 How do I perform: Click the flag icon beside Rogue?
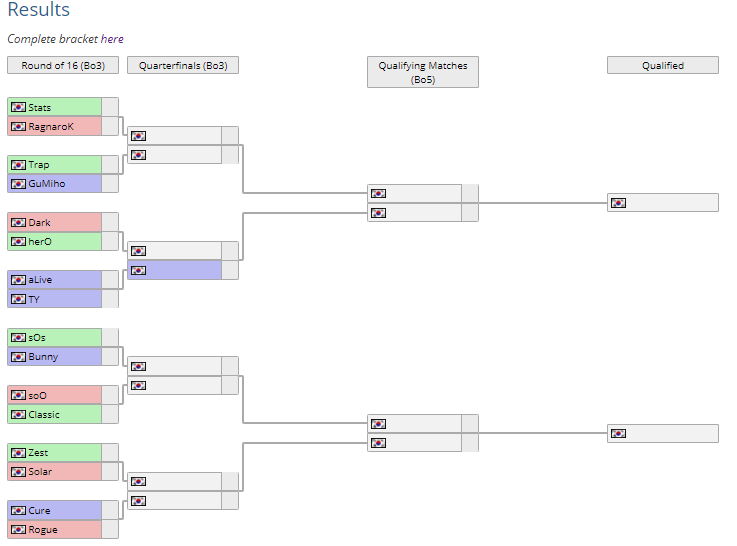click(x=18, y=530)
